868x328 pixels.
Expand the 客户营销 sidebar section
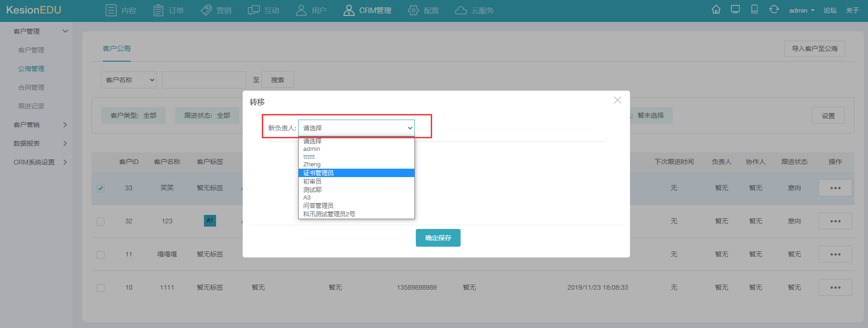click(x=65, y=125)
